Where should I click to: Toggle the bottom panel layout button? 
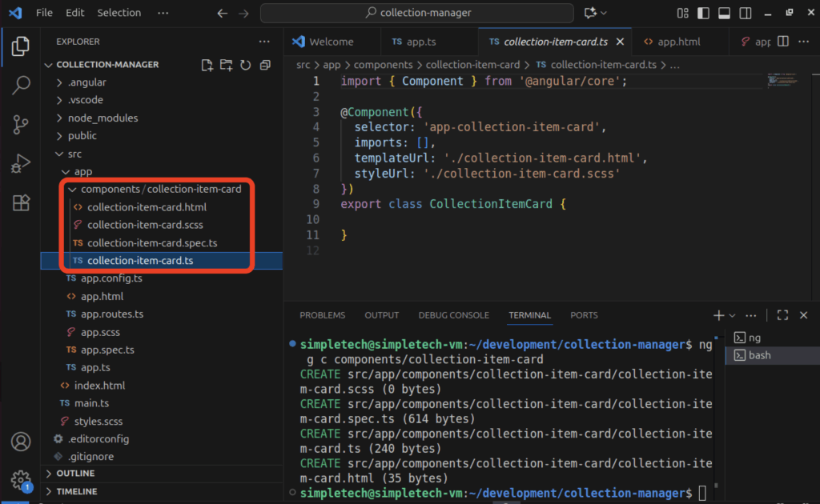tap(724, 13)
